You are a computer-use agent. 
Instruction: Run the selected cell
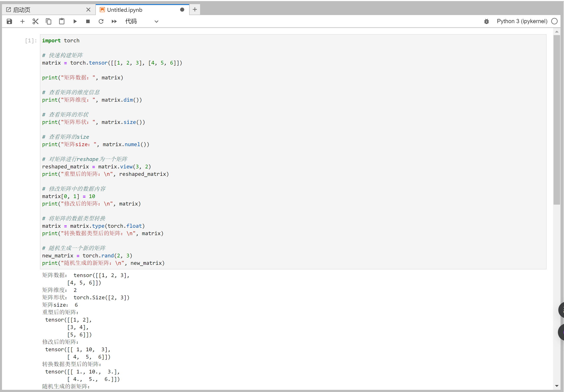click(x=75, y=21)
